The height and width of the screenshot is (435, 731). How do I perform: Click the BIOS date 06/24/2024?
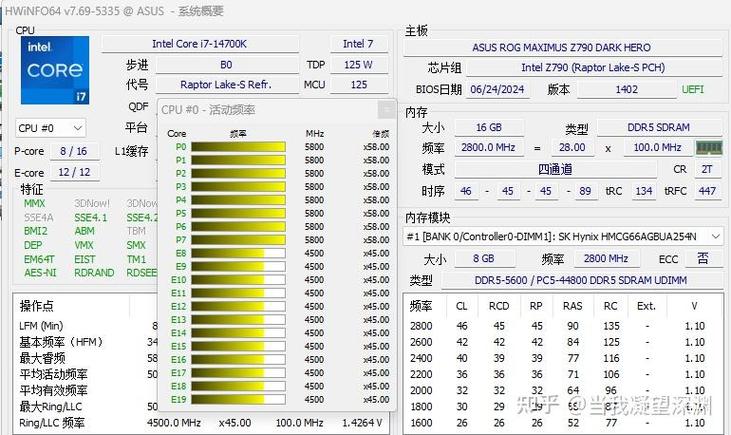click(x=497, y=90)
